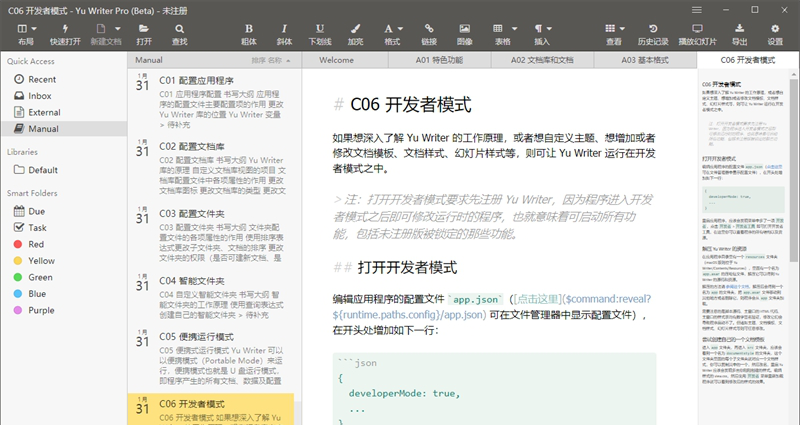Switch to the A01 特色功能 tab

(439, 60)
